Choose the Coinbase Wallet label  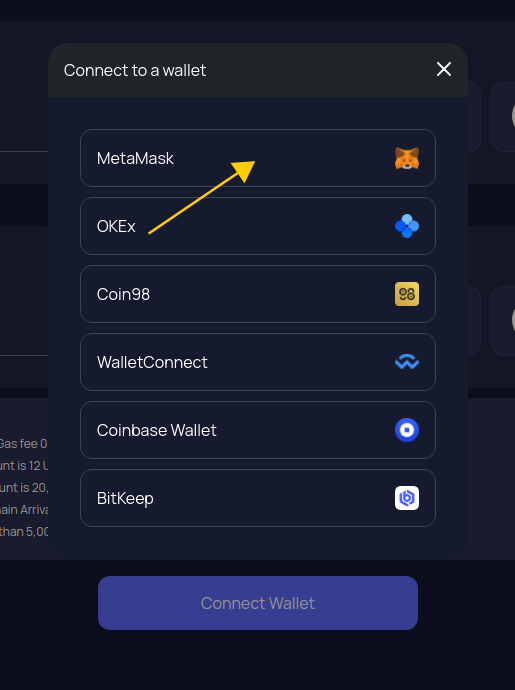[157, 430]
